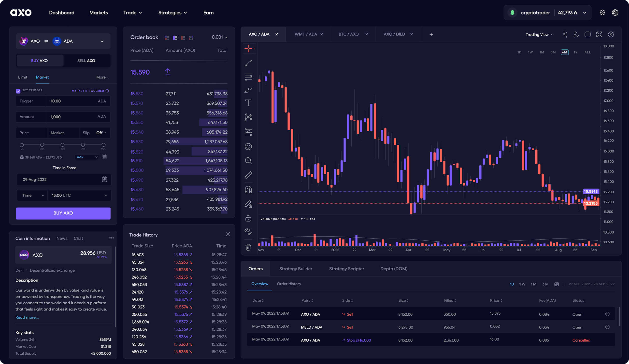
Task: Select the Limit order type
Action: (x=23, y=77)
